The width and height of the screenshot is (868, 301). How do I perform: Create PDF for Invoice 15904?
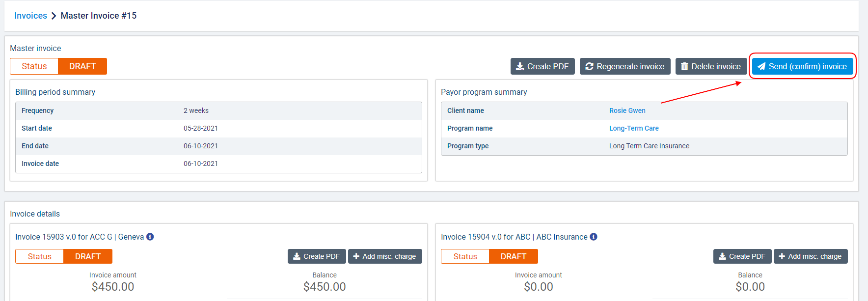pos(742,256)
